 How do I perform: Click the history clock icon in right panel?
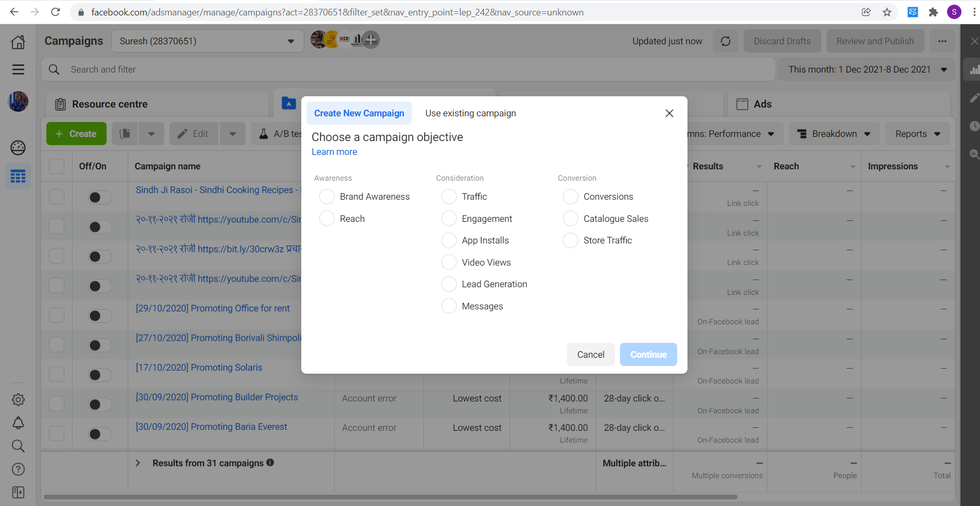974,126
